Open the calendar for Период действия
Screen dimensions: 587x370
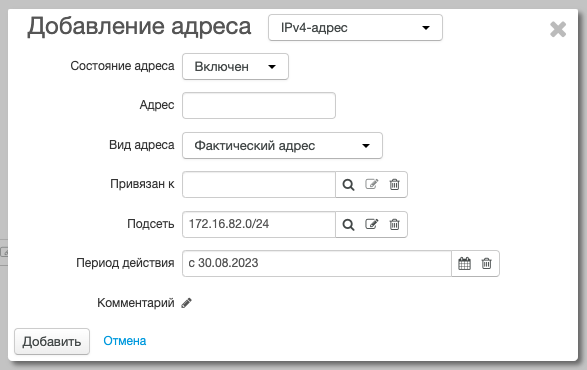[x=464, y=263]
